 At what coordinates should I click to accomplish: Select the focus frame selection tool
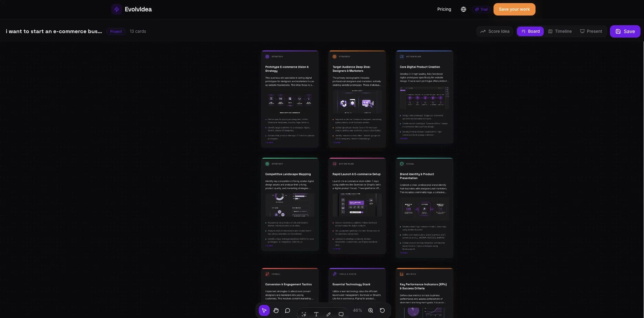click(x=304, y=314)
